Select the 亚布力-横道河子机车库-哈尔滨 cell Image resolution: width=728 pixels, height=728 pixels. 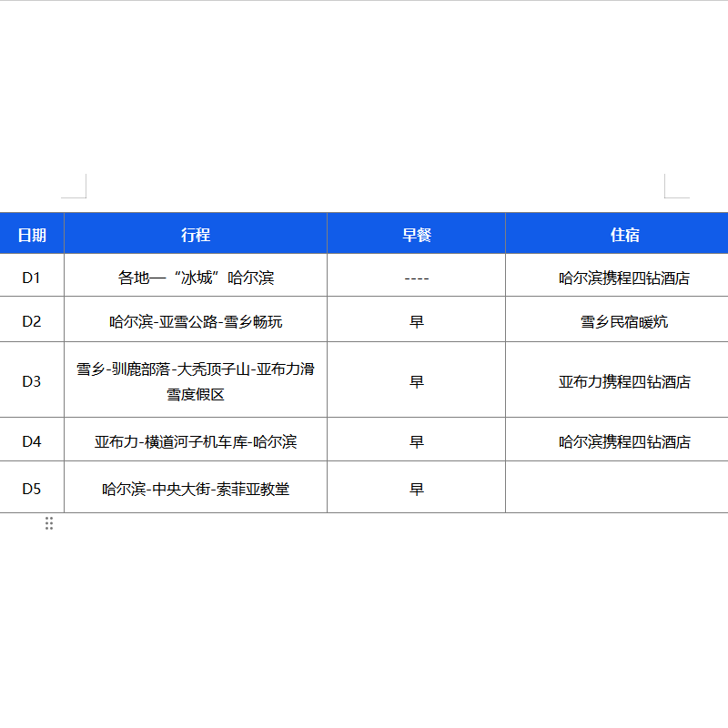click(196, 441)
